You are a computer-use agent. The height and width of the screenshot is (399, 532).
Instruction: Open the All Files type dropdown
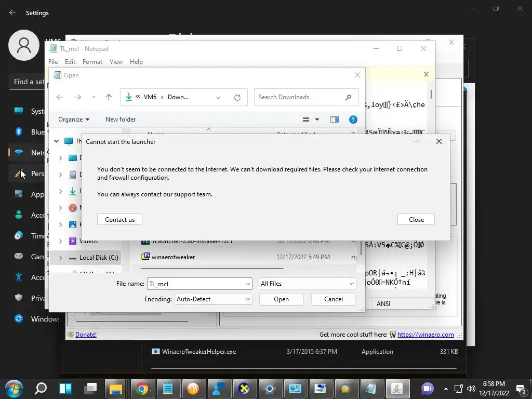point(352,284)
